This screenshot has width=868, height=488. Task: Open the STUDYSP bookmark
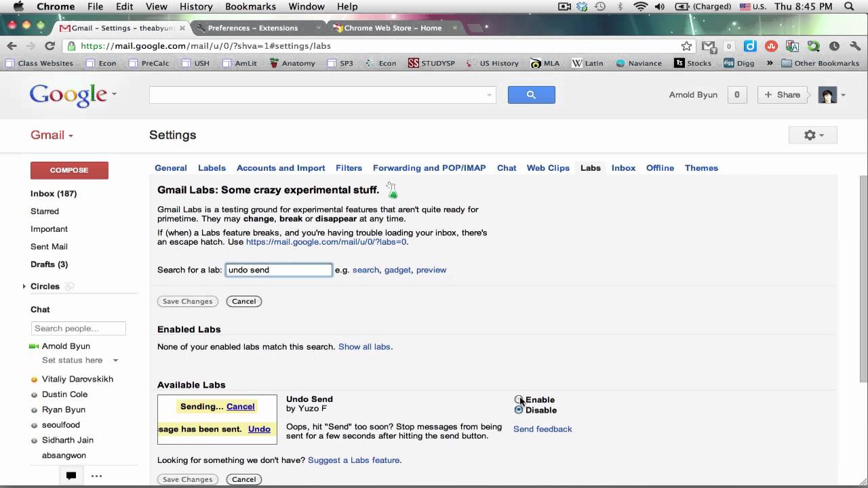[431, 63]
